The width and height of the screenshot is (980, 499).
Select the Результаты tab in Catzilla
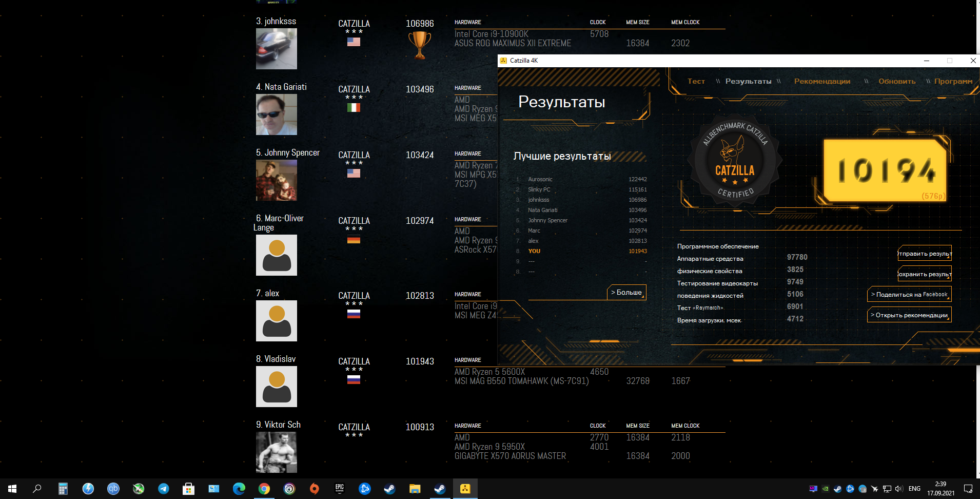click(x=748, y=81)
